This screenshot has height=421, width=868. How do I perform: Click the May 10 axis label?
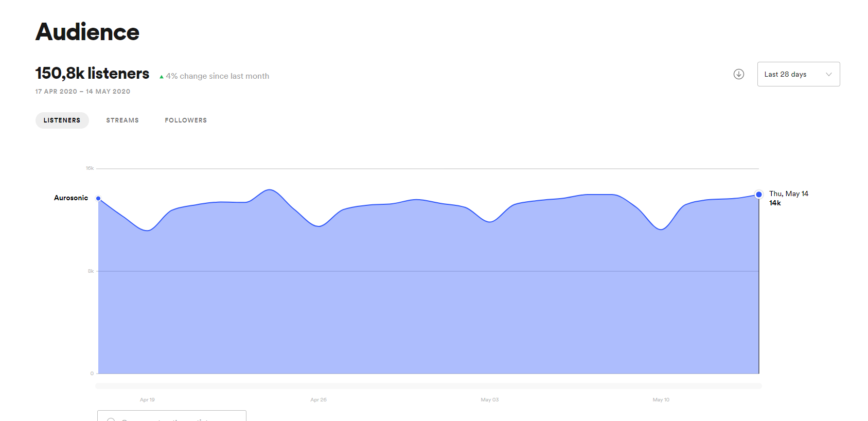[661, 400]
